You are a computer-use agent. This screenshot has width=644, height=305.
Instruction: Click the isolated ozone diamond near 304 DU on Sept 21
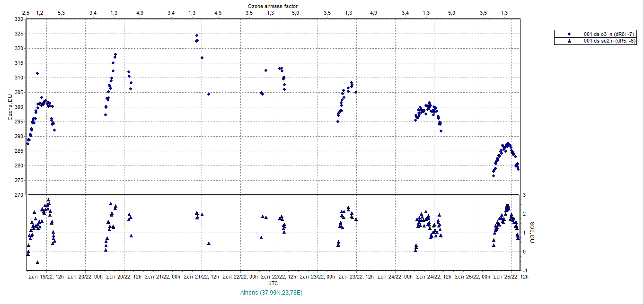click(208, 94)
